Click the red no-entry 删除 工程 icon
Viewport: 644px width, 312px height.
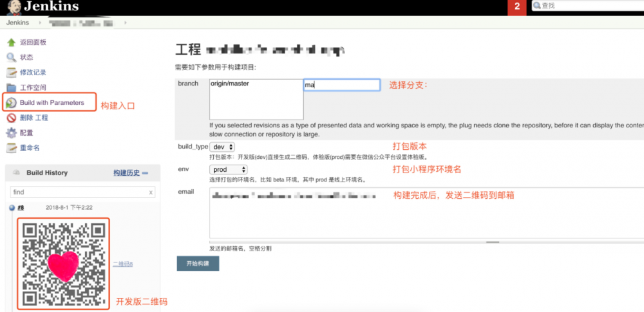point(12,118)
